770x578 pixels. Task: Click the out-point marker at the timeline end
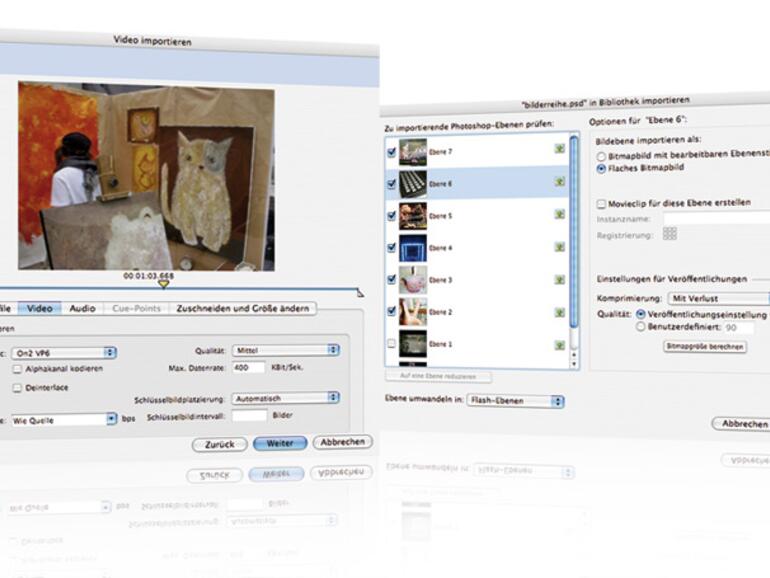(360, 293)
